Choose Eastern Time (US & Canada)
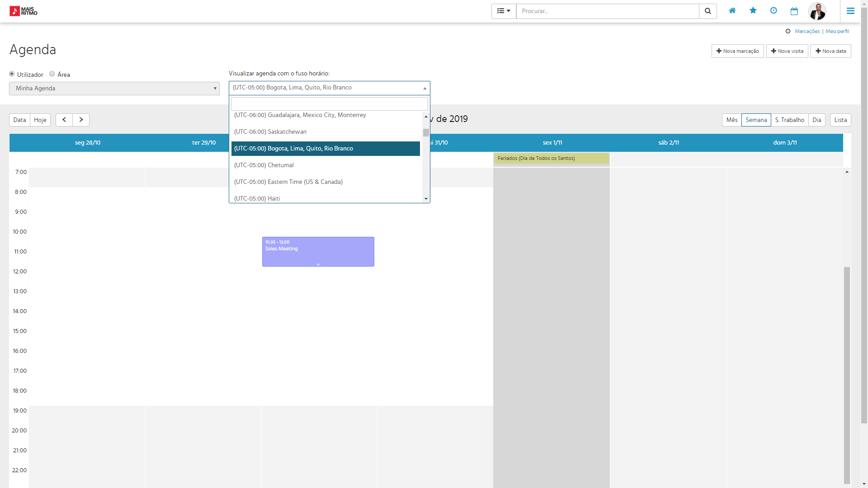The width and height of the screenshot is (868, 488). 325,182
